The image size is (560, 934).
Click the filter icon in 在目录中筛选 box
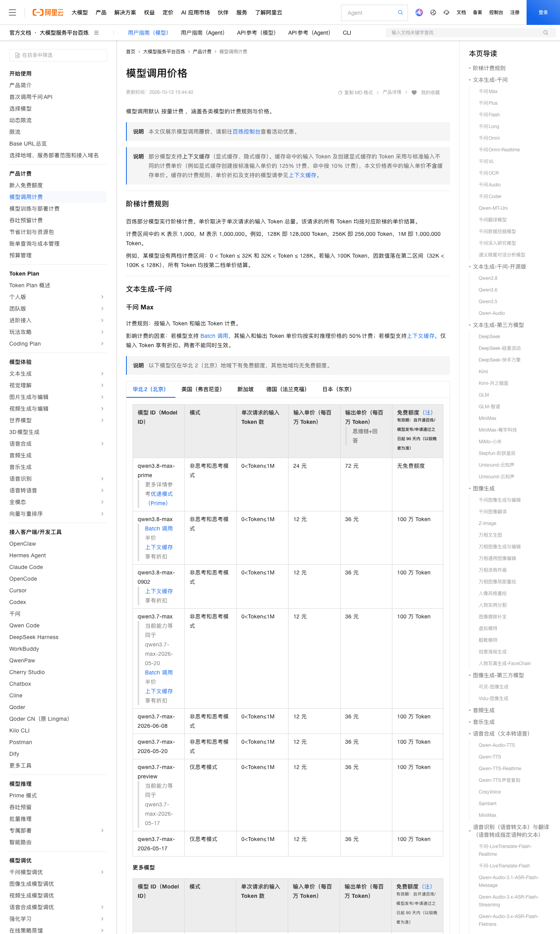click(17, 55)
